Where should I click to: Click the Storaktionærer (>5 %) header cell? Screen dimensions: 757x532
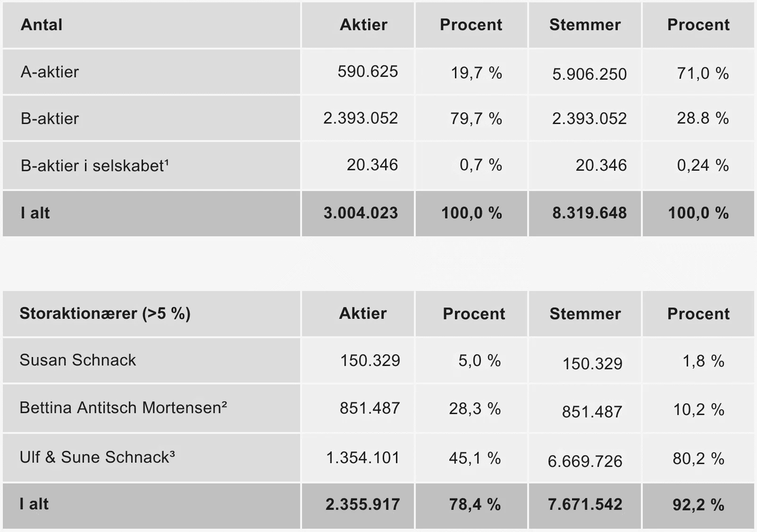pos(105,314)
